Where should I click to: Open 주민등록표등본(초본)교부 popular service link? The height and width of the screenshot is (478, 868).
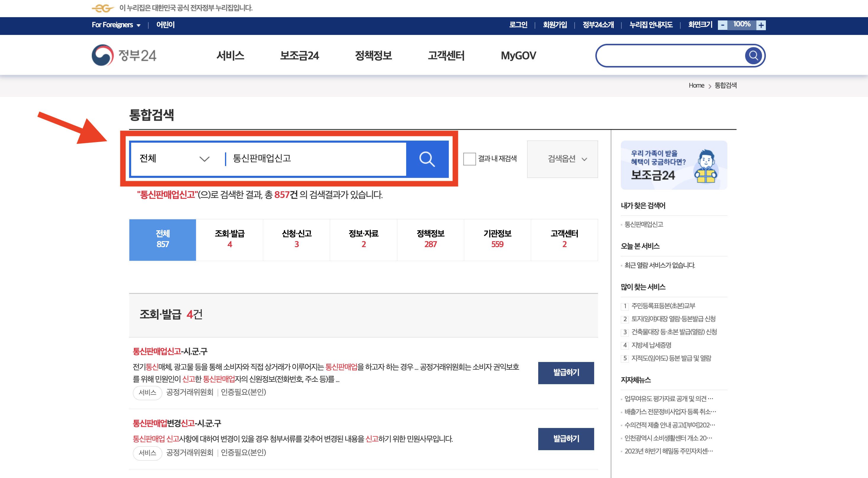(663, 306)
